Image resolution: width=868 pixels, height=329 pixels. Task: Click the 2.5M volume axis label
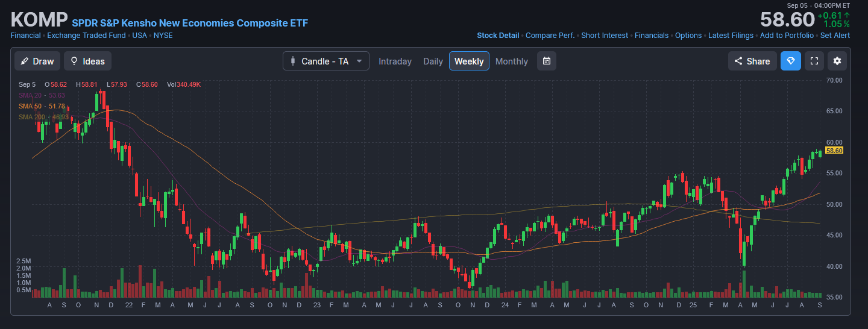[24, 261]
